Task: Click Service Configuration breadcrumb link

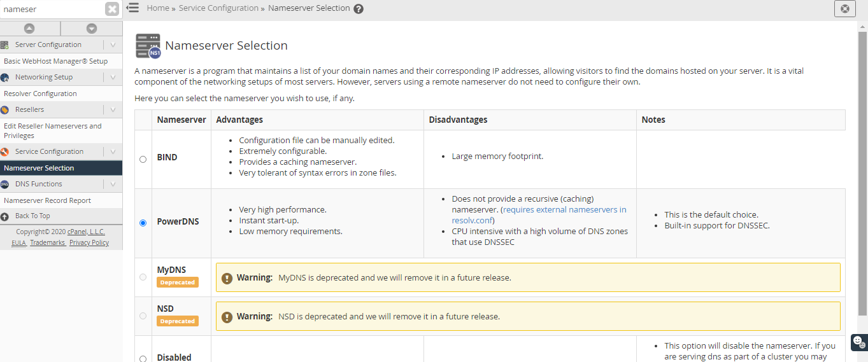Action: (218, 8)
